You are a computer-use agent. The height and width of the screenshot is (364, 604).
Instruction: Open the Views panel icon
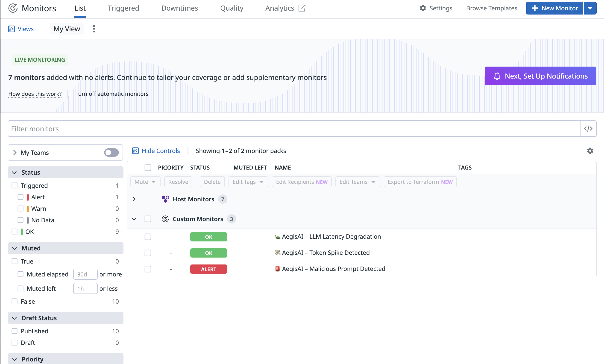[11, 29]
